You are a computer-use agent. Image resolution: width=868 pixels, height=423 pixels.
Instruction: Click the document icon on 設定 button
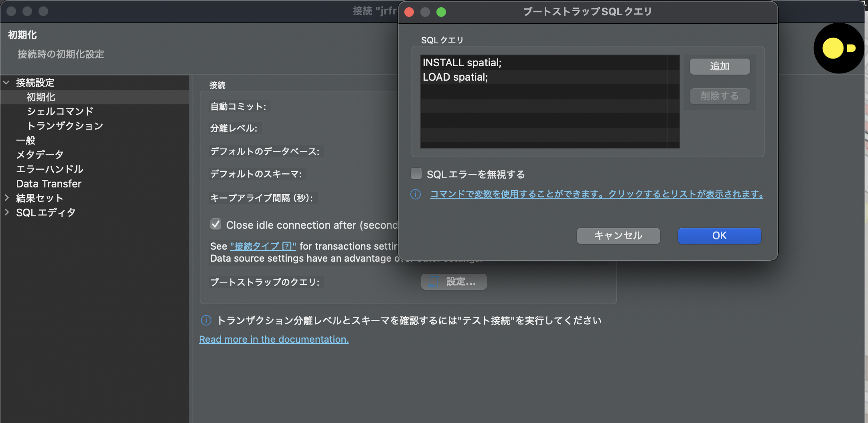[433, 282]
